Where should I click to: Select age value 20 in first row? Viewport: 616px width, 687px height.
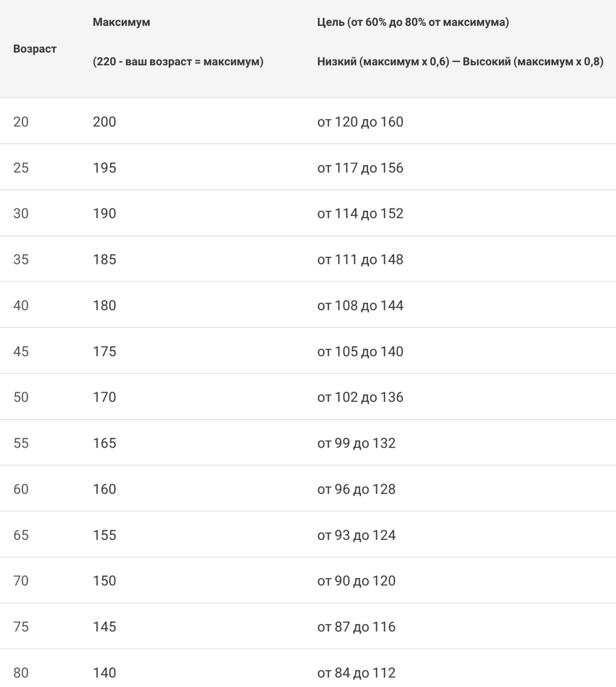(x=21, y=122)
